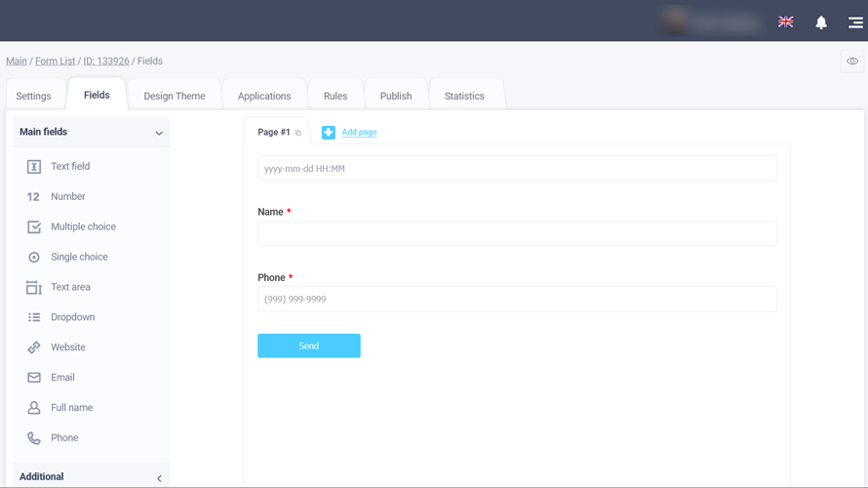868x488 pixels.
Task: Choose the Dropdown list field icon
Action: 34,317
